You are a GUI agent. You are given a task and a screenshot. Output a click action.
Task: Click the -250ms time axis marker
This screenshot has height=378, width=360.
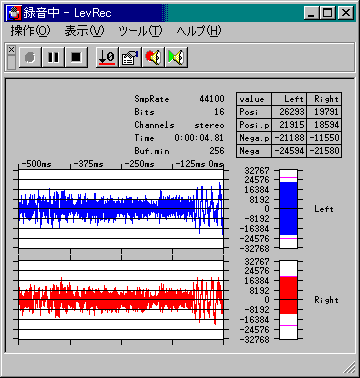tap(139, 164)
